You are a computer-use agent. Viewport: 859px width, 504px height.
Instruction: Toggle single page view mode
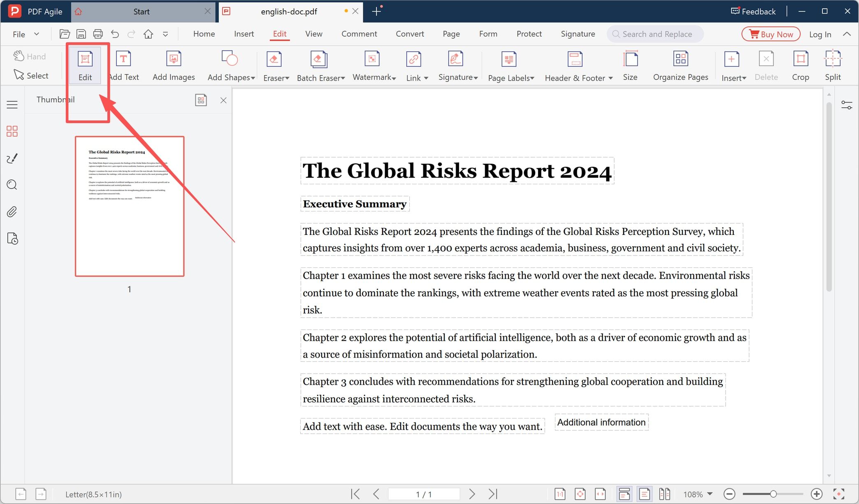644,494
